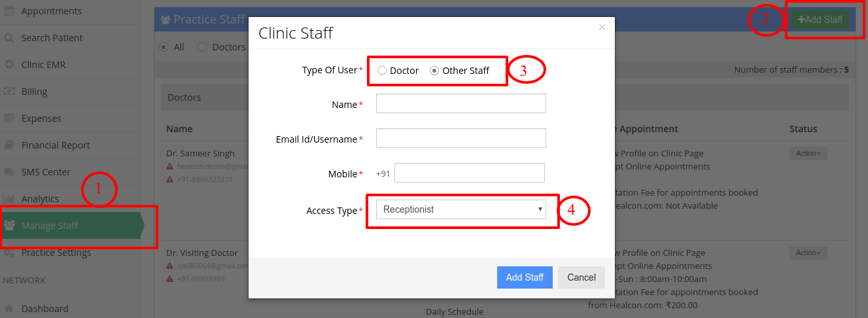The width and height of the screenshot is (868, 318).
Task: Click the Status column header
Action: click(803, 129)
